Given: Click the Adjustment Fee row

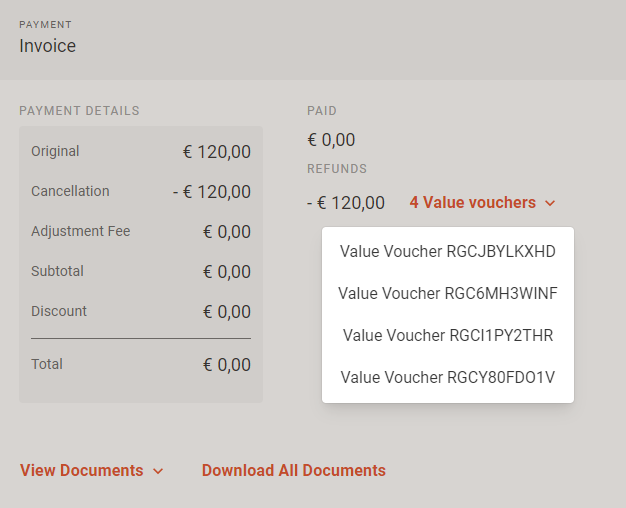Looking at the screenshot, I should (x=141, y=232).
